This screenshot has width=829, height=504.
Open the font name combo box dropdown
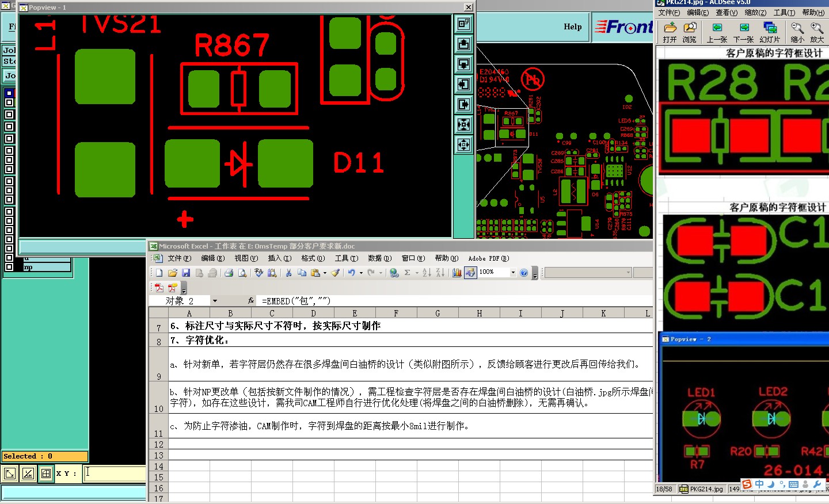pyautogui.click(x=628, y=273)
